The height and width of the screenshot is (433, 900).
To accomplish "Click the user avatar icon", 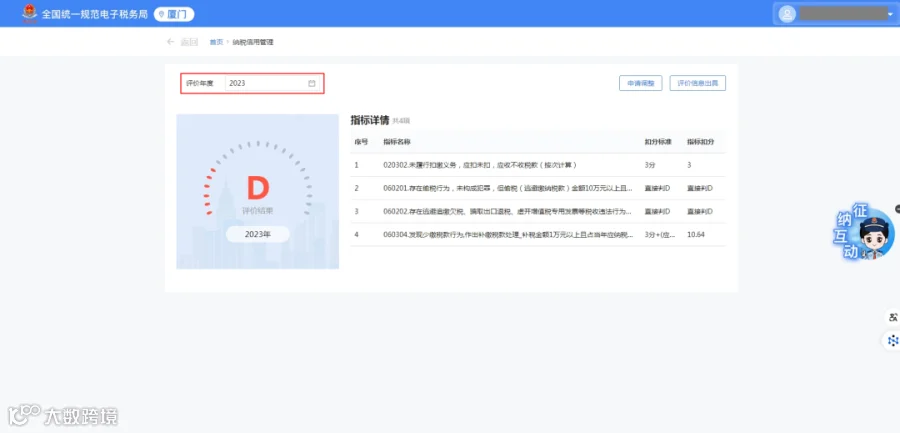I will click(787, 14).
